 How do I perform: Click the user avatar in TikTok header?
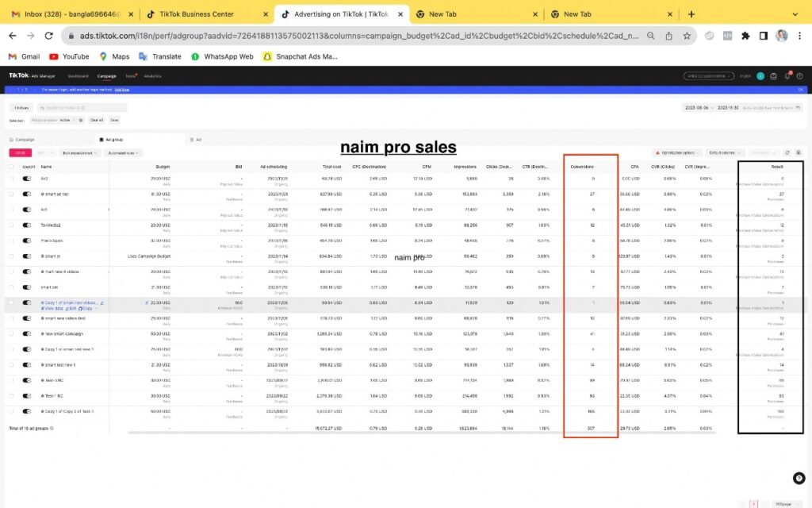(x=760, y=76)
